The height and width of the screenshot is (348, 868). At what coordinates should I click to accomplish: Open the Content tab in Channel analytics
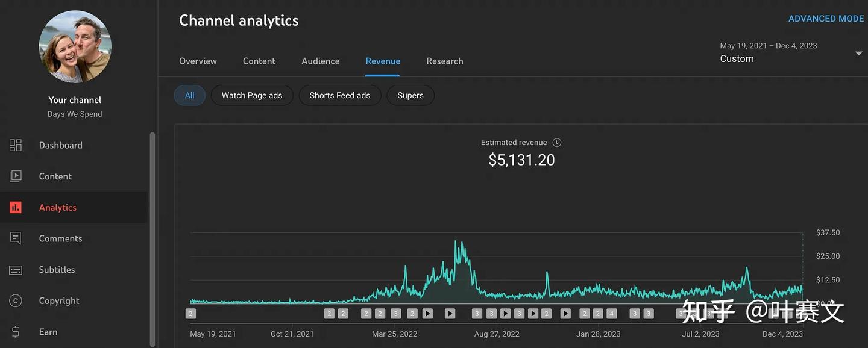coord(259,61)
